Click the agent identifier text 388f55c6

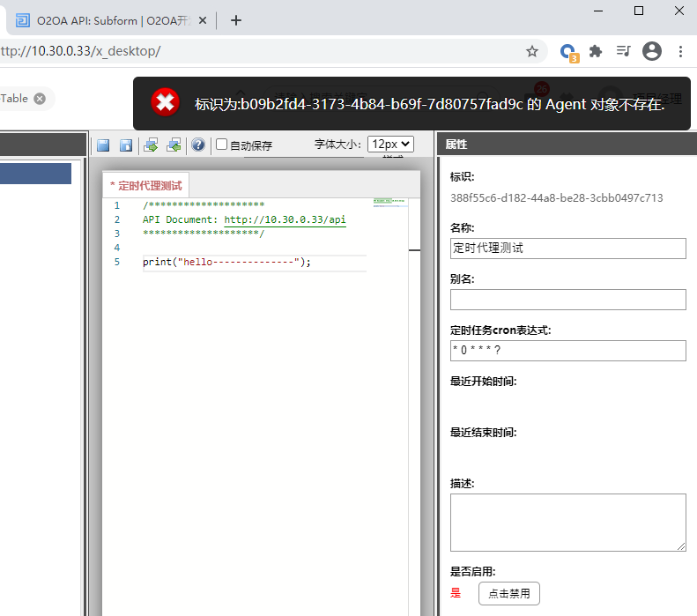[557, 198]
